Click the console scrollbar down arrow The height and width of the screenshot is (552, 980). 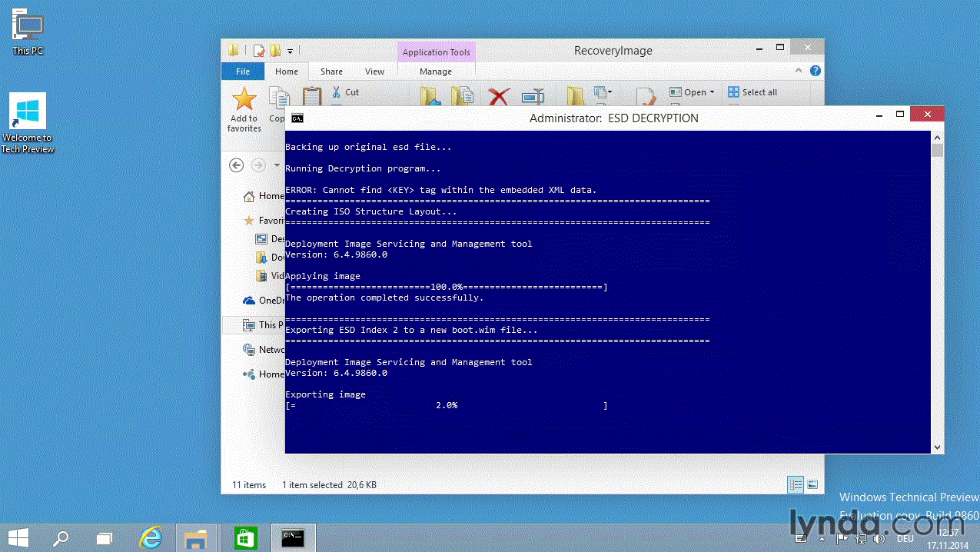937,447
